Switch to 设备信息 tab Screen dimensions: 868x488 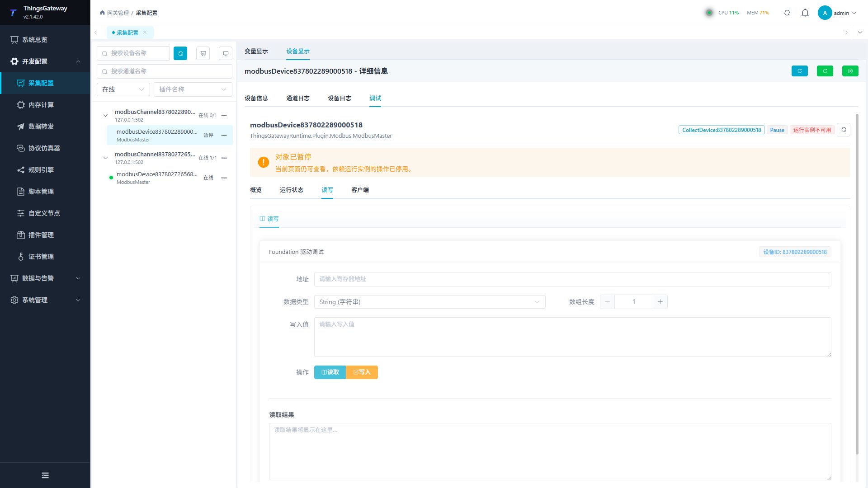click(x=256, y=98)
